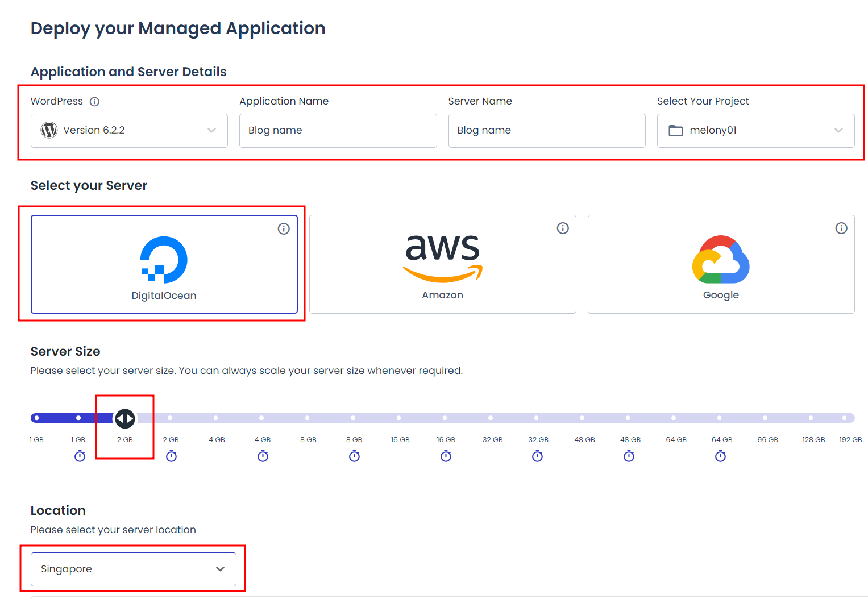Click the Server Name input field
The height and width of the screenshot is (599, 868).
pos(547,131)
